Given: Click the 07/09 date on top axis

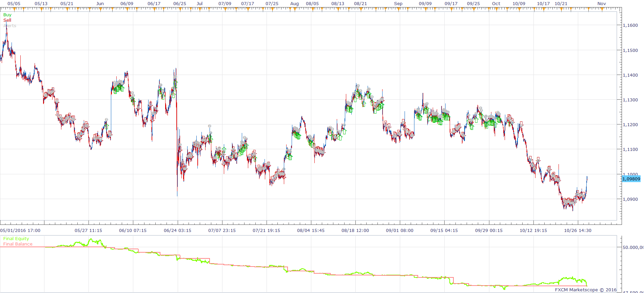Looking at the screenshot, I should pyautogui.click(x=225, y=4).
